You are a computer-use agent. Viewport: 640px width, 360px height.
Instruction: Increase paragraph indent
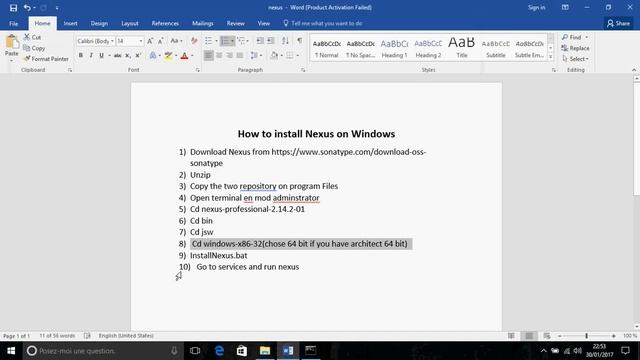(271, 41)
